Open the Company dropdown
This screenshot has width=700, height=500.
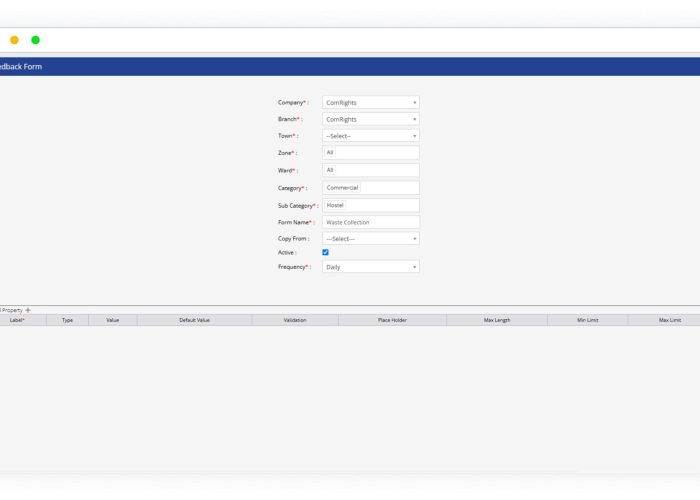370,102
